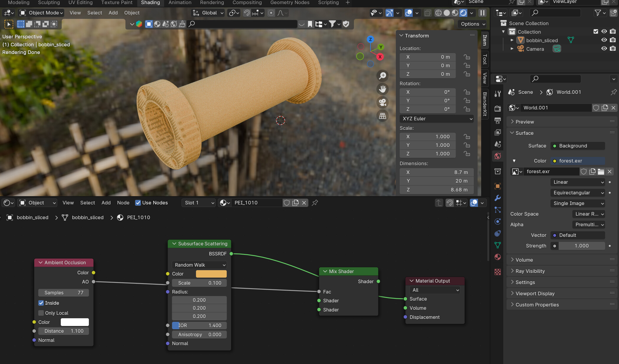The height and width of the screenshot is (364, 619).
Task: Uncheck the Use Nodes checkbox
Action: (x=138, y=203)
